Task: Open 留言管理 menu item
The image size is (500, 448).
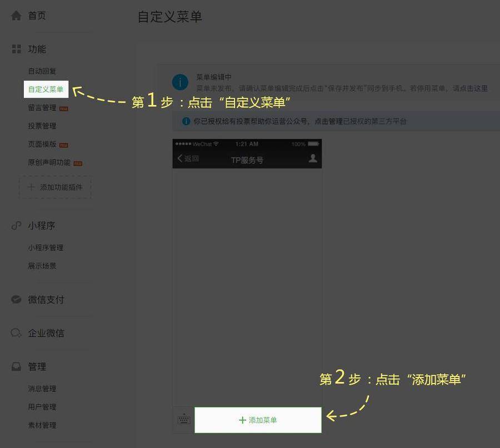Action: click(42, 108)
